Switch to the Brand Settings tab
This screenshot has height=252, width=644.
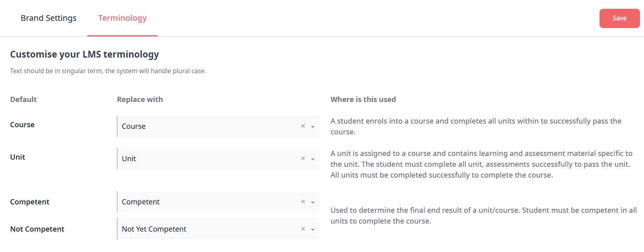(x=48, y=18)
